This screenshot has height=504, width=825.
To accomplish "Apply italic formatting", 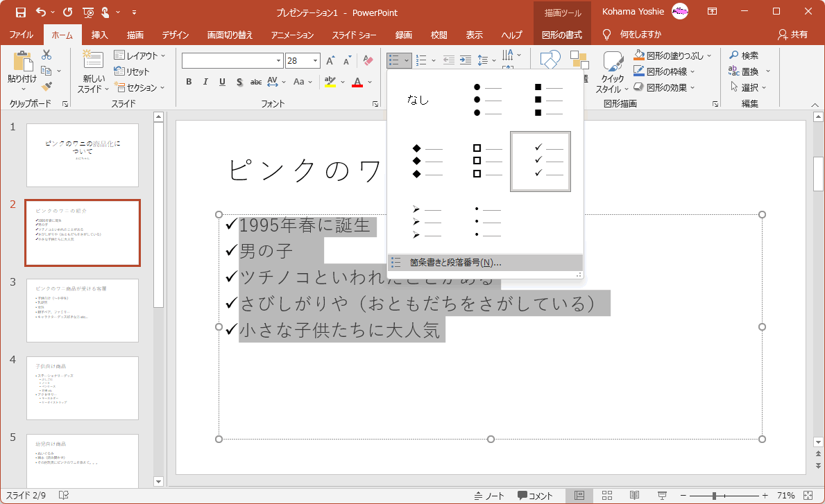I will (205, 82).
